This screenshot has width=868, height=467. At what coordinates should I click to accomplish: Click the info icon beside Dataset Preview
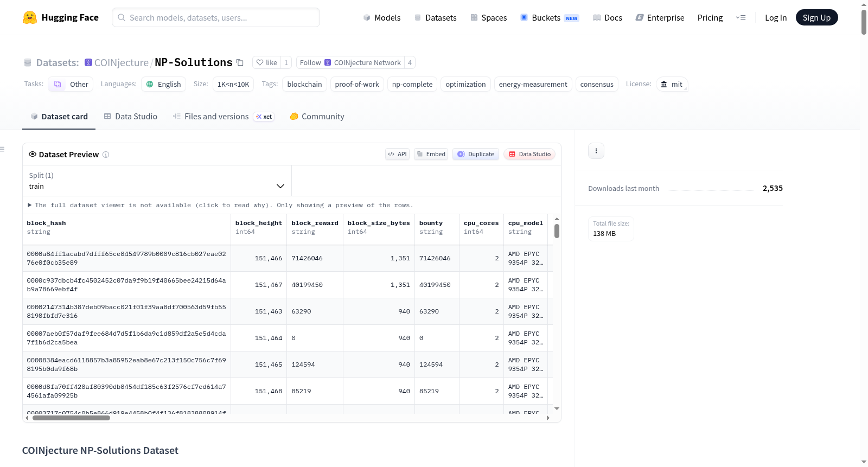[x=106, y=155]
